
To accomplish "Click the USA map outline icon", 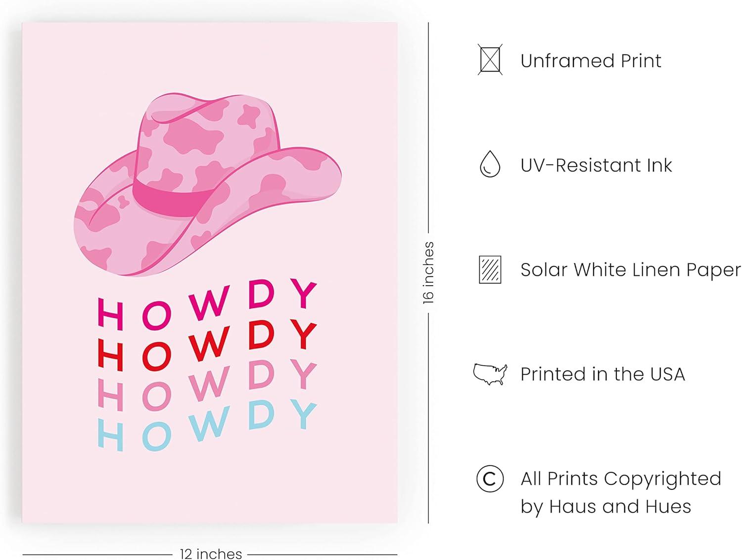I will click(490, 374).
